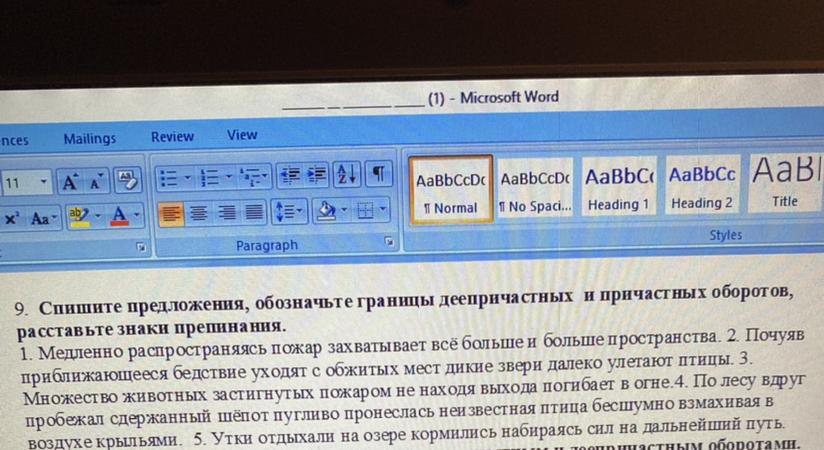Align text left

(171, 214)
